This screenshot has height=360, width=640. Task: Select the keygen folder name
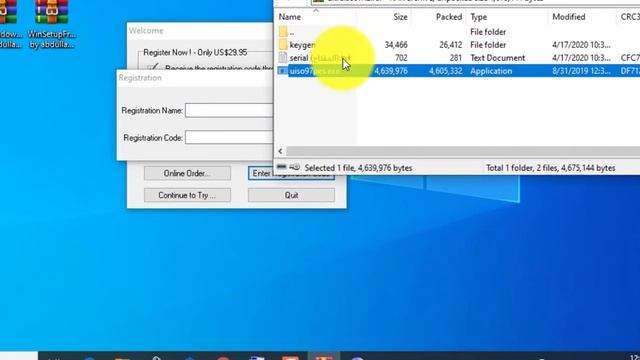(x=302, y=45)
